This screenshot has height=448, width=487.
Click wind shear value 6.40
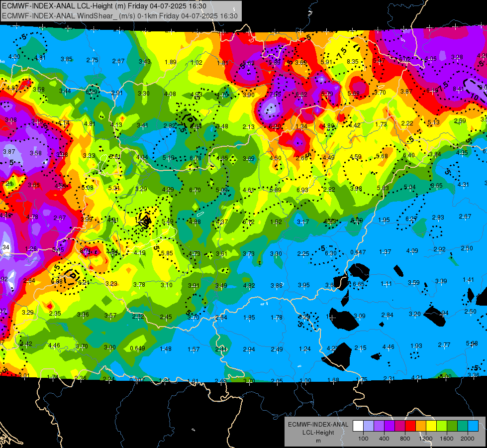[409, 155]
